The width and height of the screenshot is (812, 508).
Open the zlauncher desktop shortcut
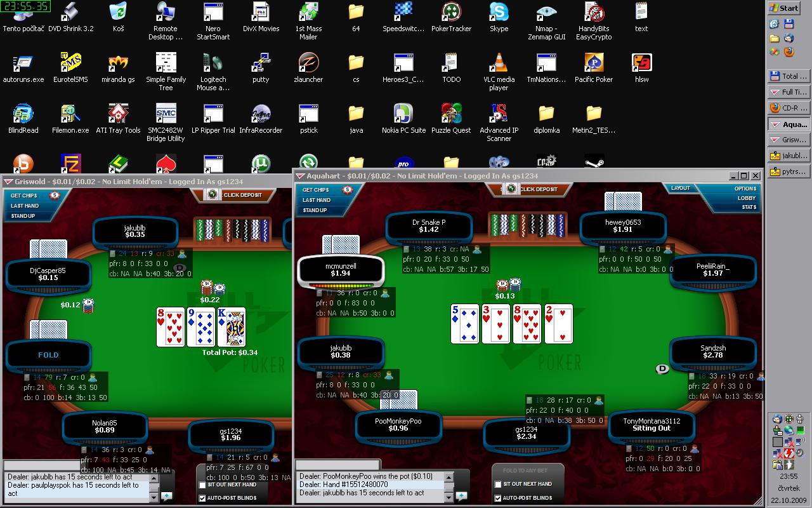point(308,68)
